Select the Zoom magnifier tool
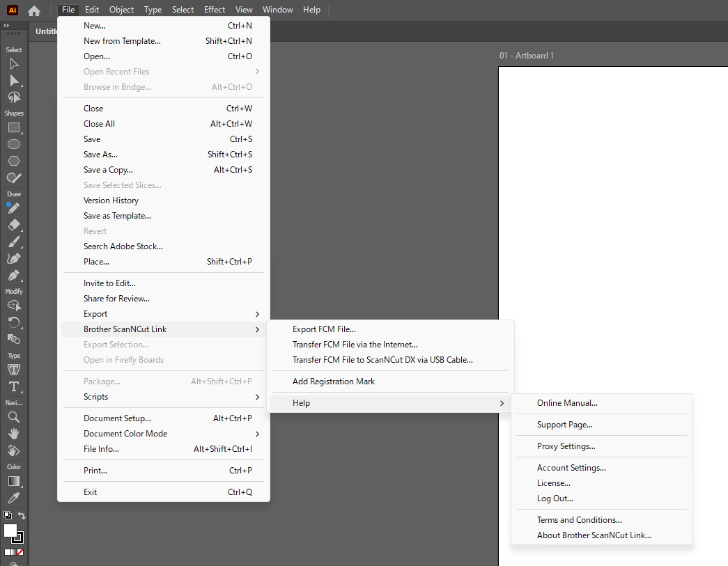 tap(14, 417)
